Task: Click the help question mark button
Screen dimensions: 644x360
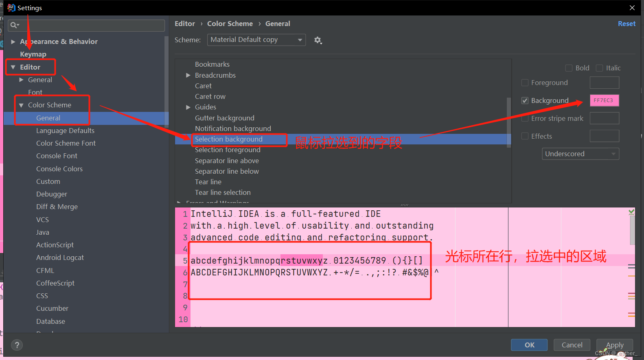Action: (x=17, y=345)
